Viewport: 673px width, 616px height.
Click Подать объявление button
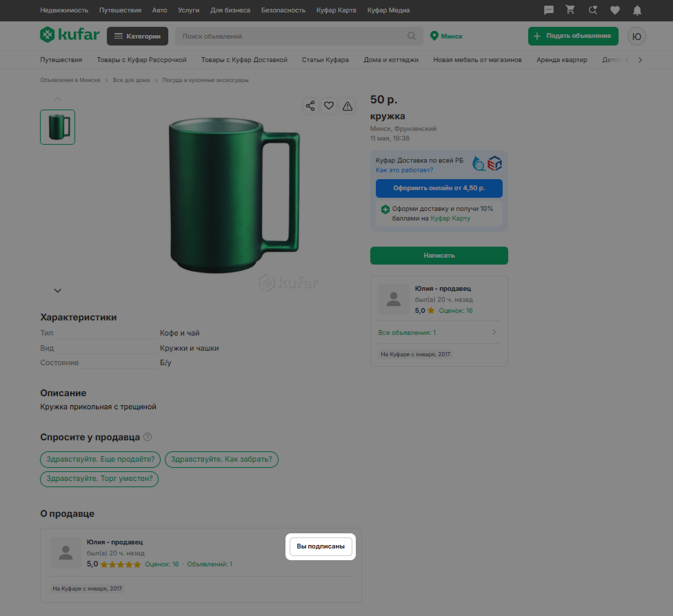(x=573, y=36)
